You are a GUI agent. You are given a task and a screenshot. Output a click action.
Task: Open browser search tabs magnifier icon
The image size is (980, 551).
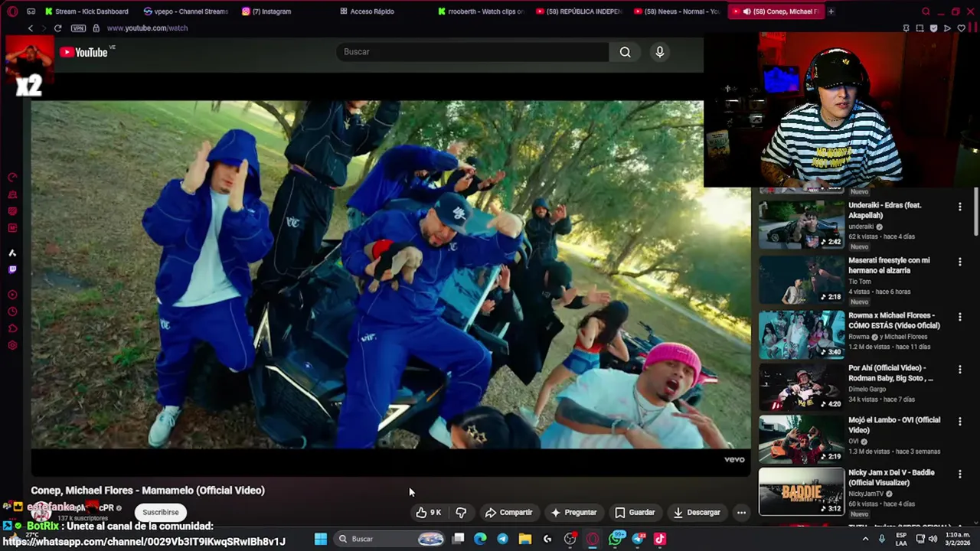pyautogui.click(x=926, y=11)
